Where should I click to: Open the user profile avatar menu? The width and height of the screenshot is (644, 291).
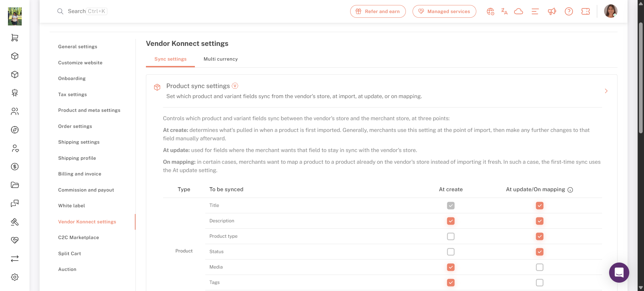click(611, 11)
